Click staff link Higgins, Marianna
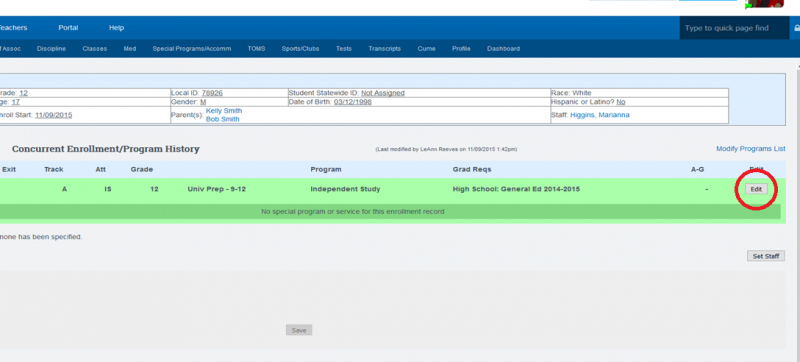Screen dimensions: 800x362 coord(600,115)
